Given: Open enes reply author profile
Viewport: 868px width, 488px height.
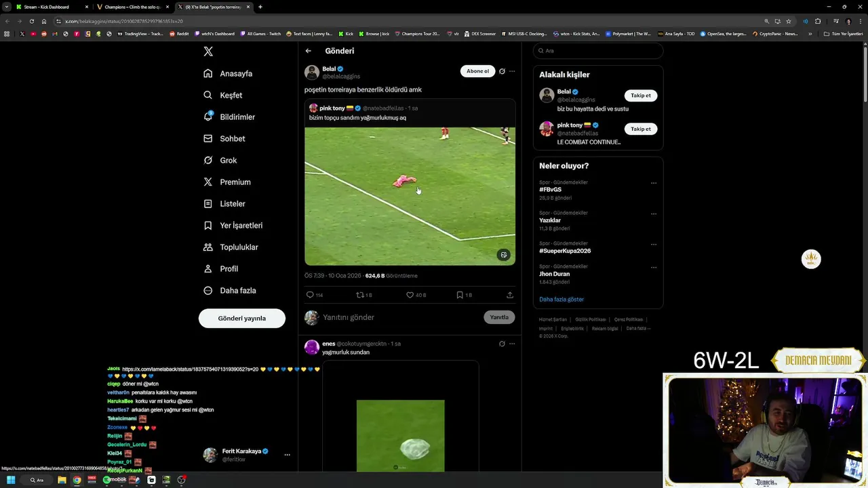Looking at the screenshot, I should coord(329,344).
